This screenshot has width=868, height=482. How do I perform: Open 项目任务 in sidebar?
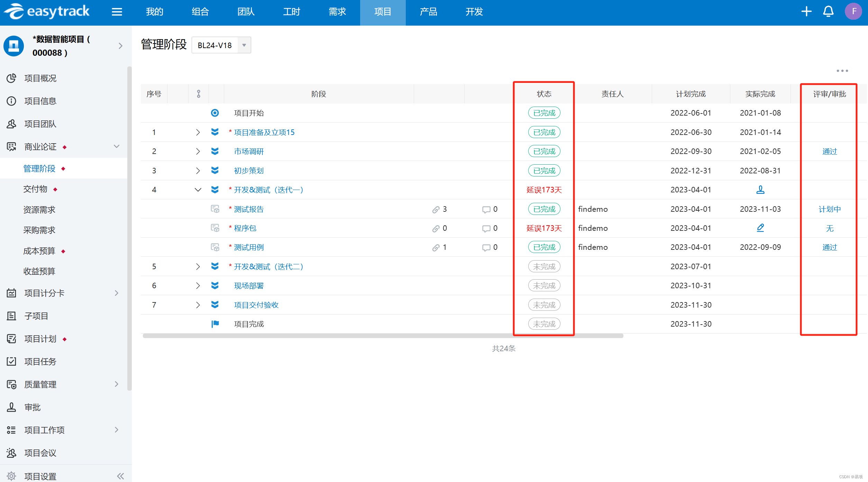point(40,362)
